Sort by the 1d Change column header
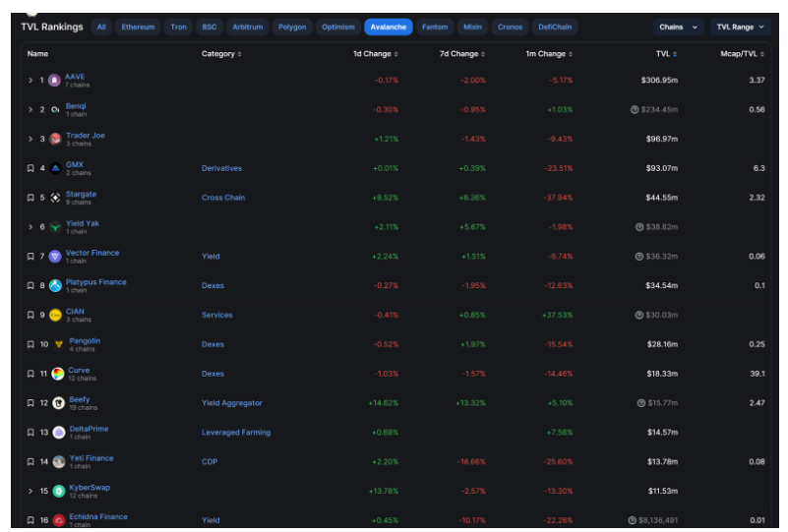 (x=376, y=54)
